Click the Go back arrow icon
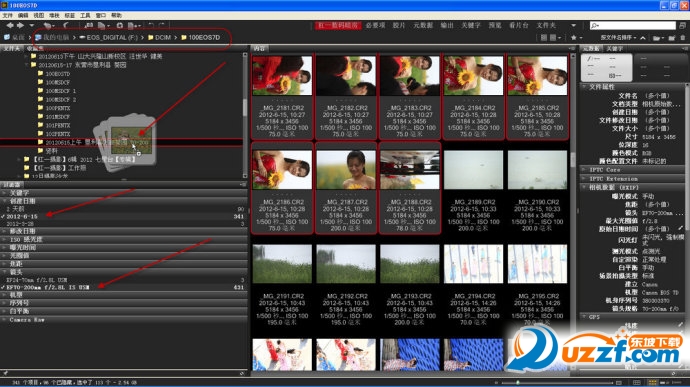 click(x=10, y=26)
